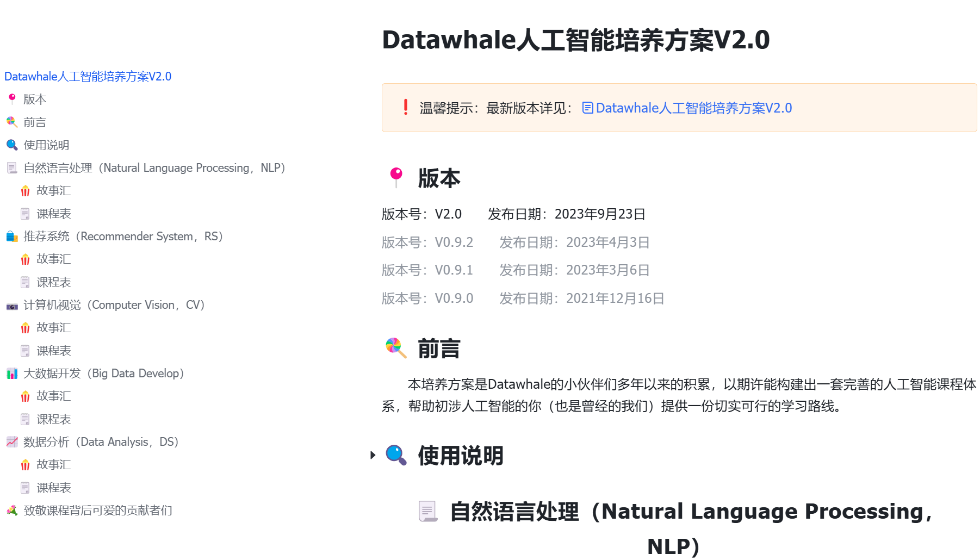
Task: Click the document icon of 课程表 under 计算机视觉
Action: click(25, 351)
